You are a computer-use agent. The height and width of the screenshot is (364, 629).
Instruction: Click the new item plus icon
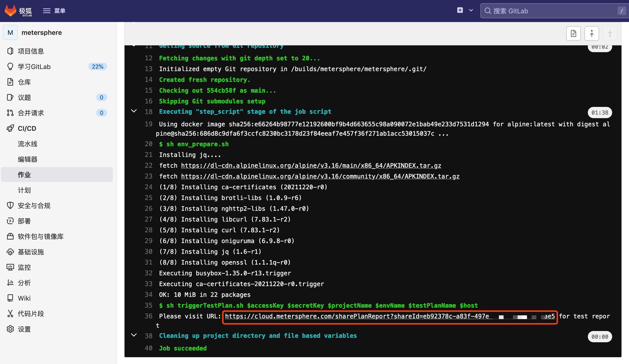pyautogui.click(x=460, y=10)
